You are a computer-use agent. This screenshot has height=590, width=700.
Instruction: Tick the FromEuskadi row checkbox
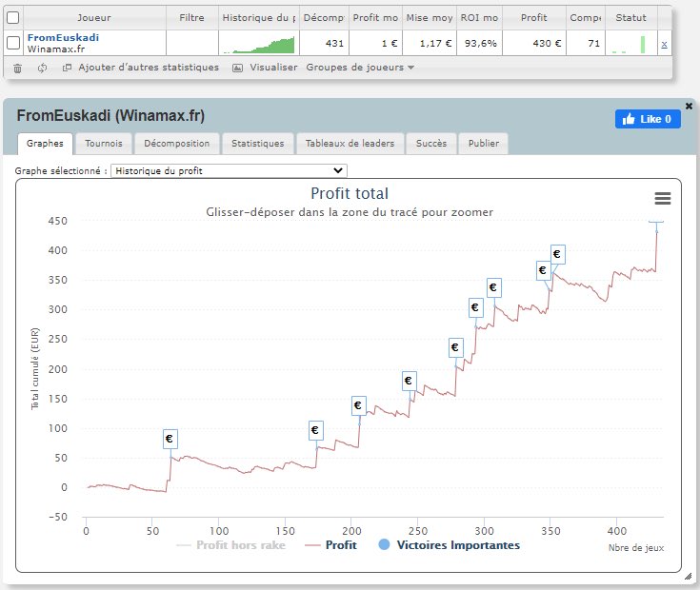(x=13, y=43)
